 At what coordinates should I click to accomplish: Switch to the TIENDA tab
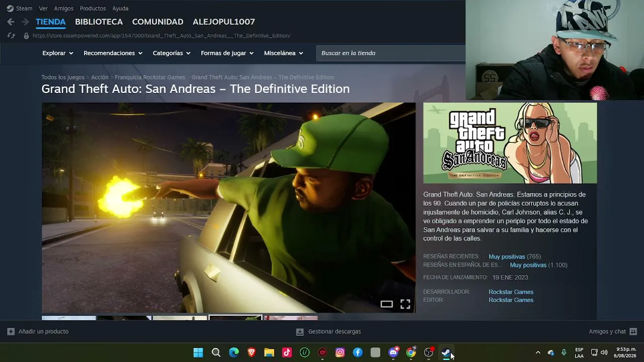click(x=51, y=22)
